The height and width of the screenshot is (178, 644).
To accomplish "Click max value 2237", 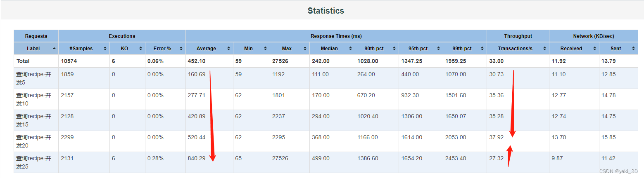I will tap(278, 117).
